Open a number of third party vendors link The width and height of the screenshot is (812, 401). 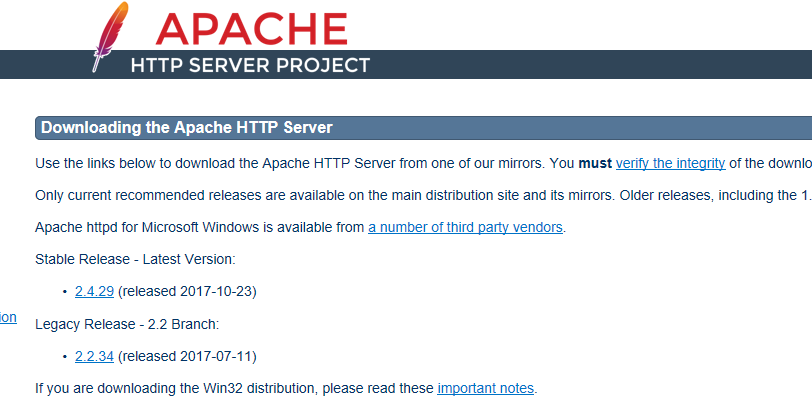click(x=466, y=227)
